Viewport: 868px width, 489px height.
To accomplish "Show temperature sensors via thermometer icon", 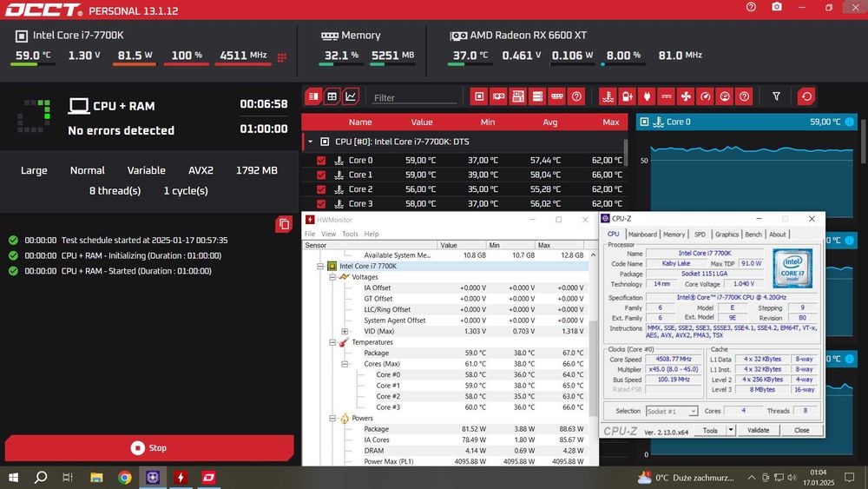I will click(x=608, y=96).
